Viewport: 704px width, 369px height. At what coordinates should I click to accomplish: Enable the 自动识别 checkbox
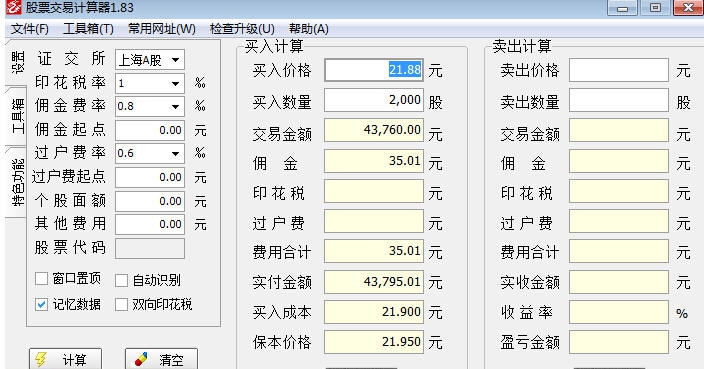[x=121, y=281]
